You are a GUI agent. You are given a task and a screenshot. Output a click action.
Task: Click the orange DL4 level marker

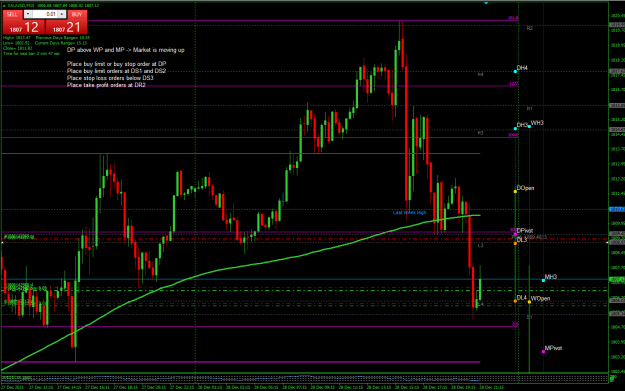pyautogui.click(x=515, y=301)
